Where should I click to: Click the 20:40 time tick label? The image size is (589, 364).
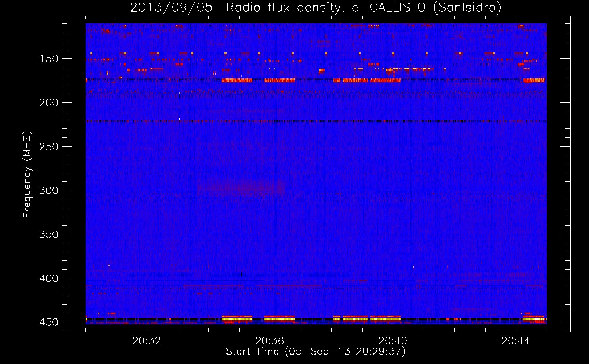click(x=393, y=341)
